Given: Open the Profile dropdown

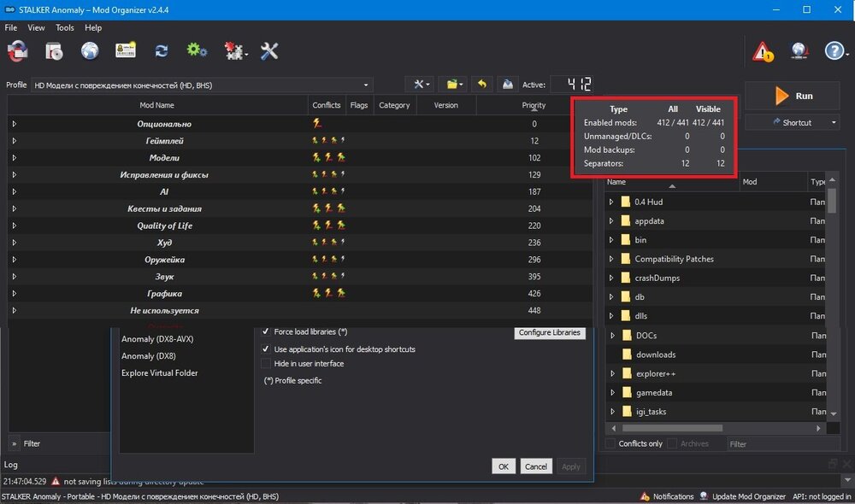Looking at the screenshot, I should coord(202,85).
